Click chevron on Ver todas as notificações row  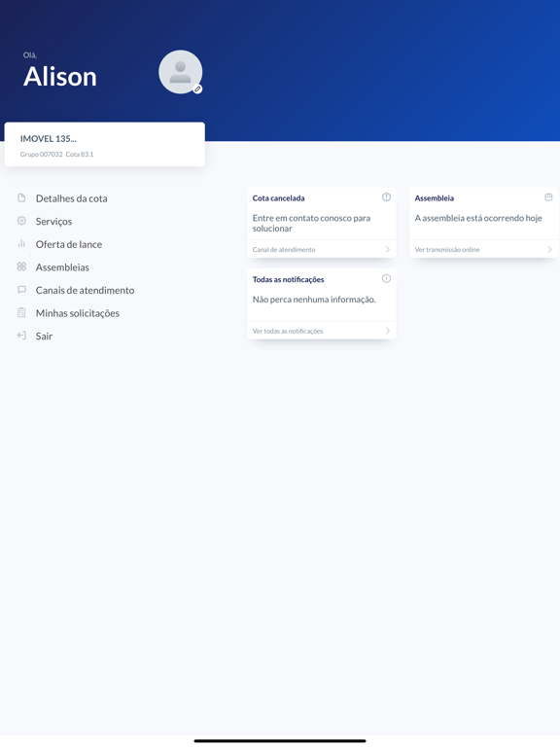(x=388, y=331)
